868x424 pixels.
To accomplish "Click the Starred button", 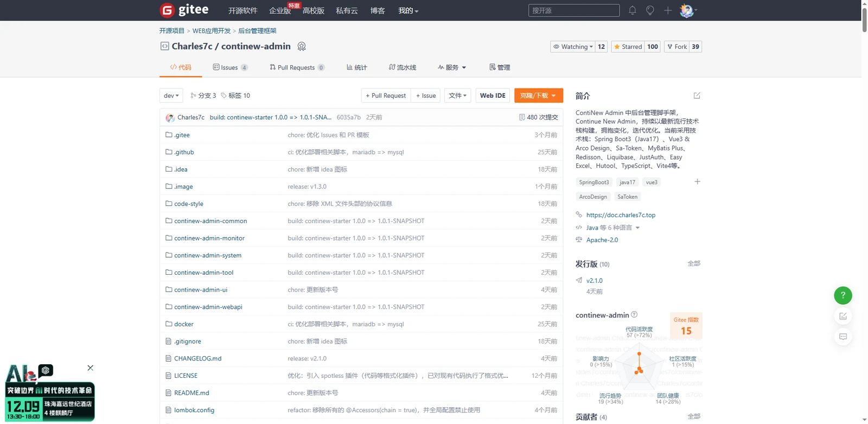I will pyautogui.click(x=628, y=47).
